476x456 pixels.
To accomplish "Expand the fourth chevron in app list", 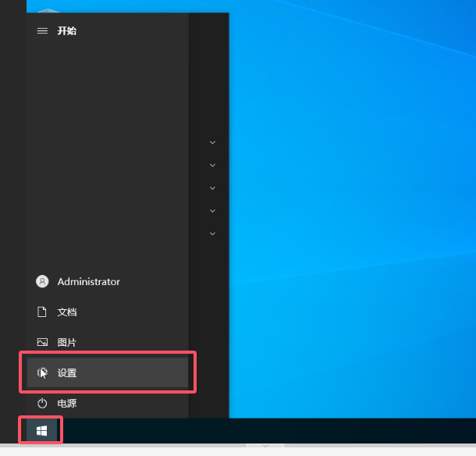I will point(212,211).
